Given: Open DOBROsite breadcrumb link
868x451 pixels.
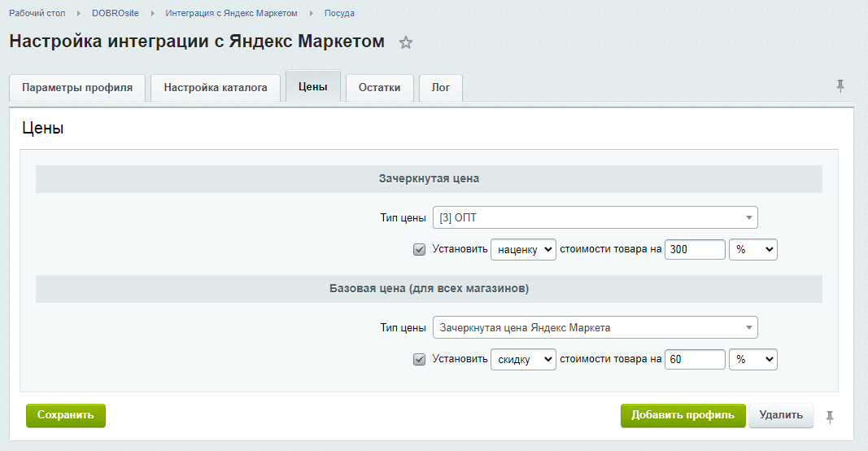Looking at the screenshot, I should click(116, 13).
